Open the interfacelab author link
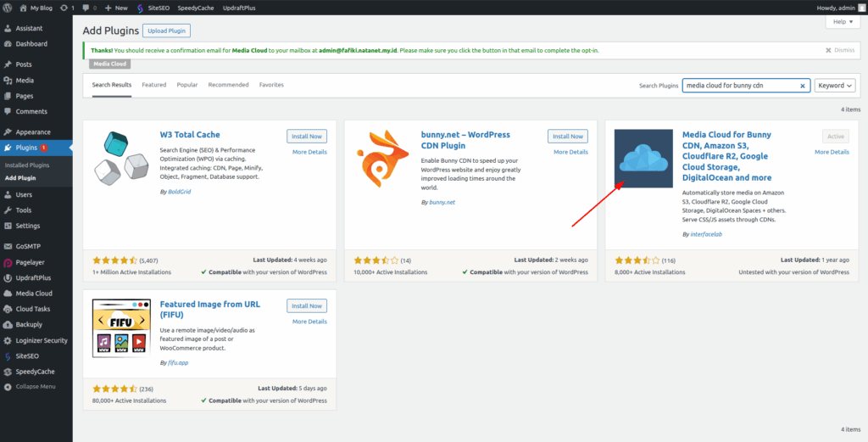Screen dimensions: 868x442 (706, 234)
